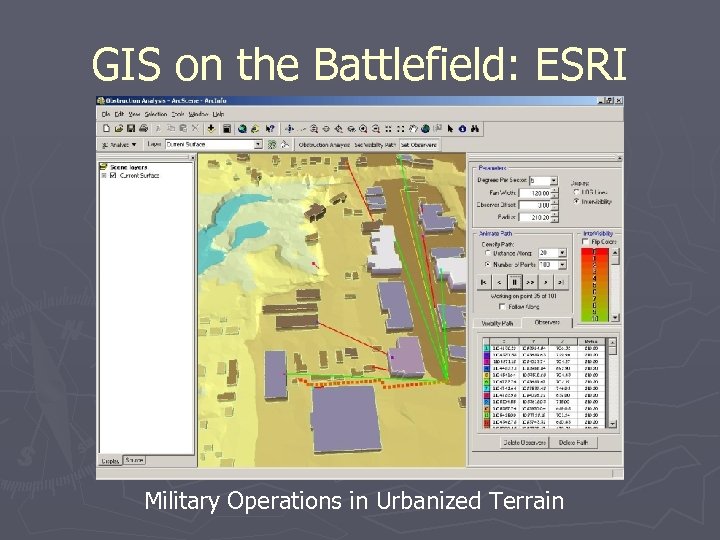
Task: Step forward one point in animation
Action: point(546,282)
